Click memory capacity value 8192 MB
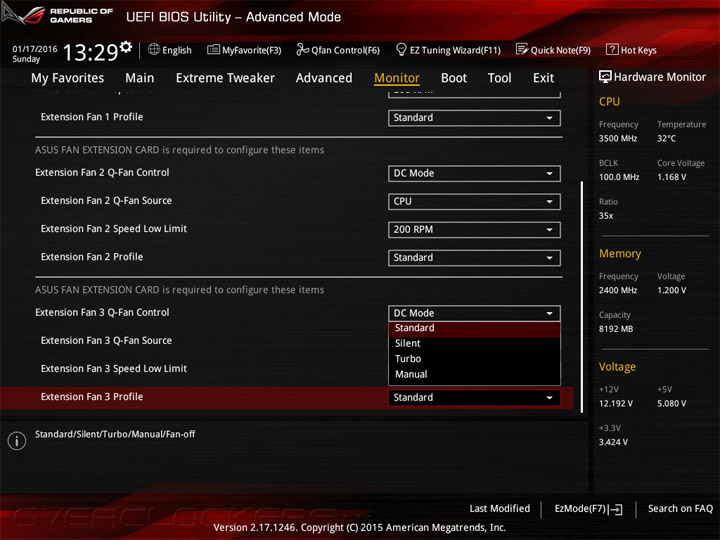Screen dimensions: 720x540 click(x=616, y=329)
